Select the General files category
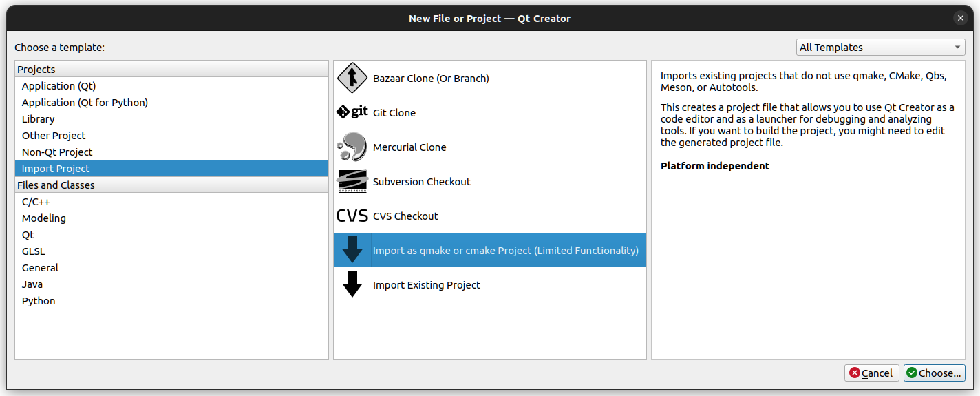980x396 pixels. [171, 268]
